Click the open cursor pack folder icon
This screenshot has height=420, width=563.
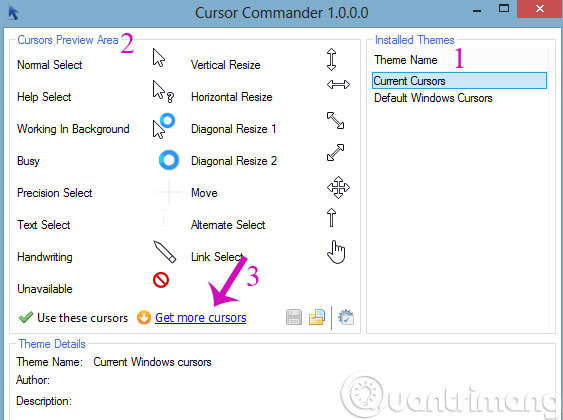click(x=317, y=317)
